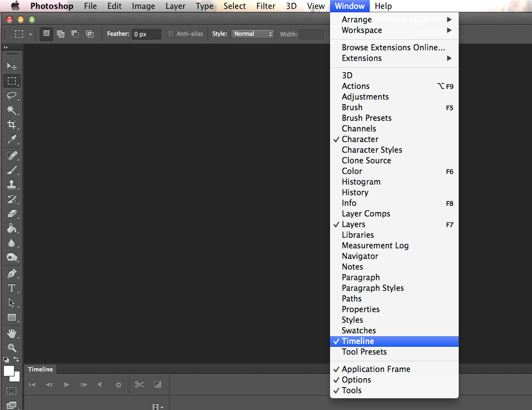Click the Feather input field

pyautogui.click(x=146, y=34)
